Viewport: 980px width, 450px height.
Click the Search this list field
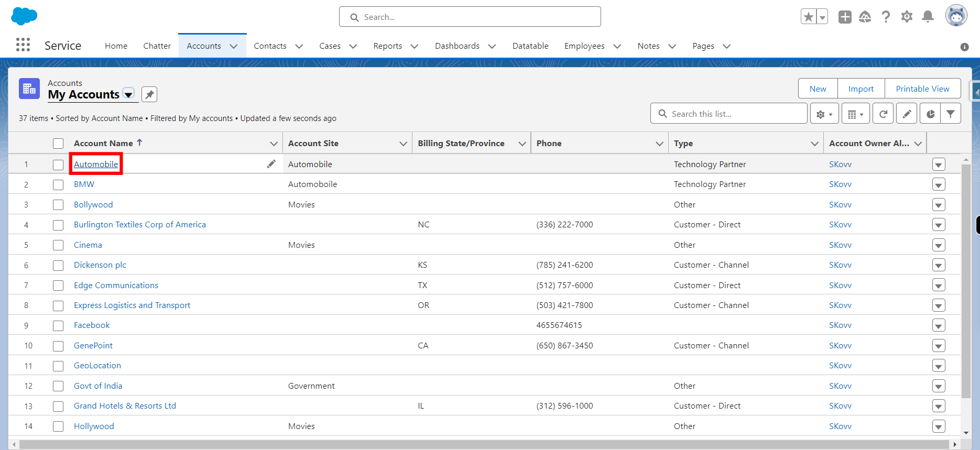(728, 114)
